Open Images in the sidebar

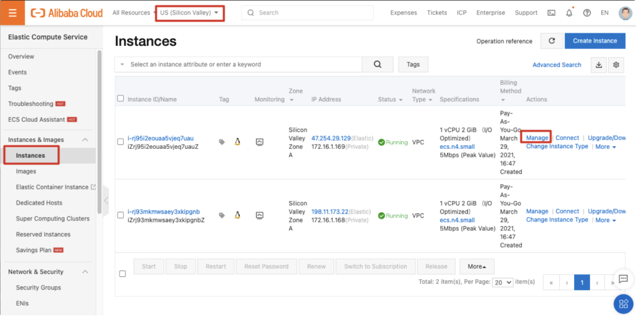26,171
